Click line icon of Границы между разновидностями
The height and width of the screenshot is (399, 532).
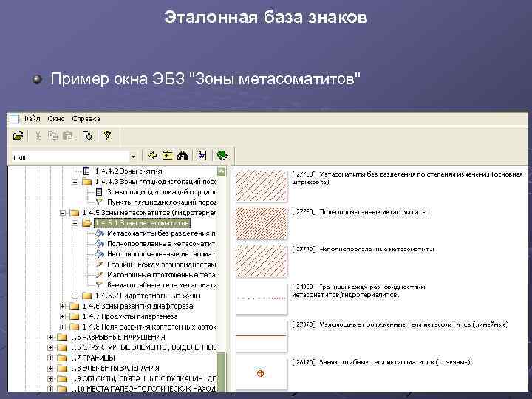[x=99, y=265]
